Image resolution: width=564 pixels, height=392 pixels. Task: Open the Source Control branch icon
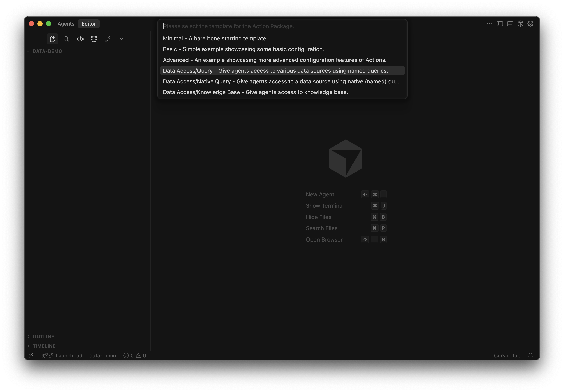point(108,39)
